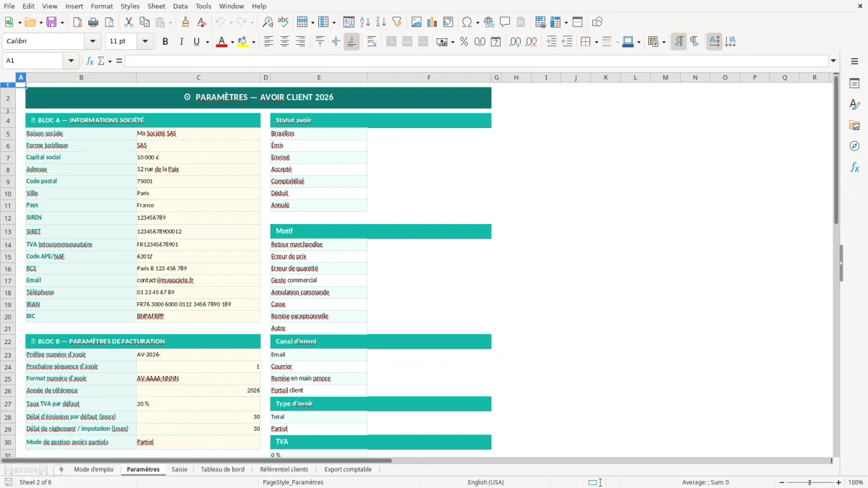Toggle the AutoFilter funnel icon
This screenshot has height=488, width=868.
click(396, 22)
